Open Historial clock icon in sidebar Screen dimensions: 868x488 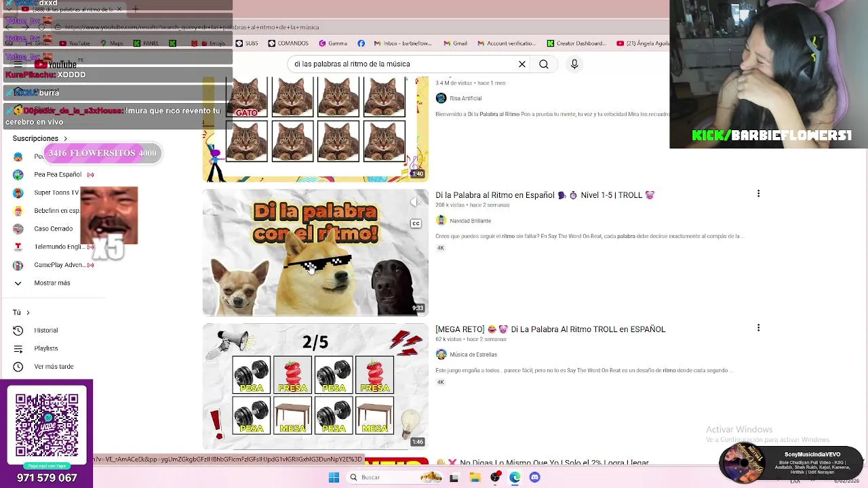[x=18, y=330]
